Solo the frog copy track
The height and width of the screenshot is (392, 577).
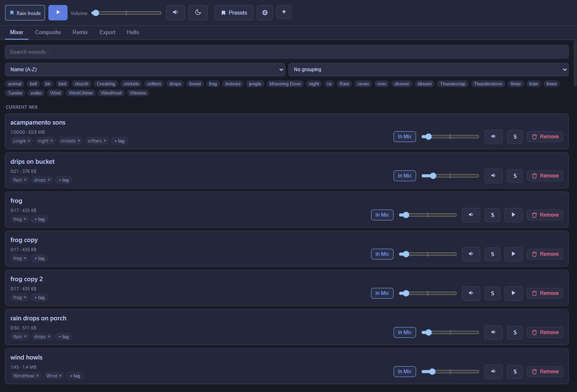click(492, 254)
